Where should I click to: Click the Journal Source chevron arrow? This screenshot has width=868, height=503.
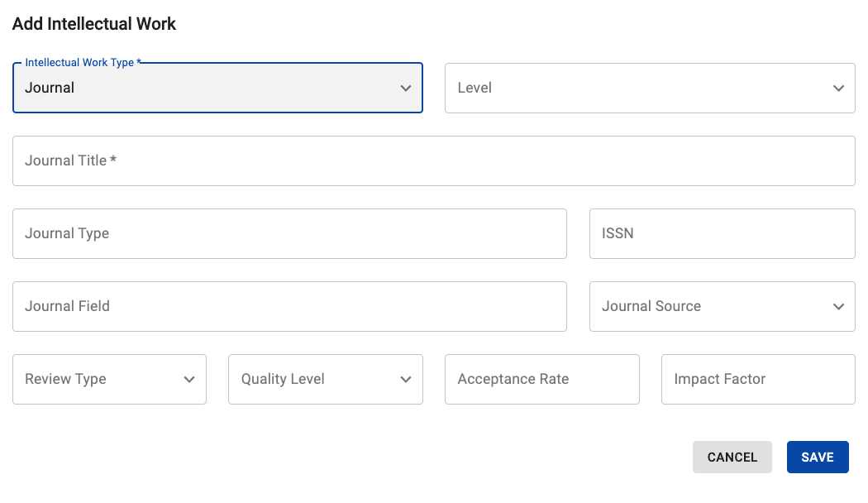click(838, 307)
